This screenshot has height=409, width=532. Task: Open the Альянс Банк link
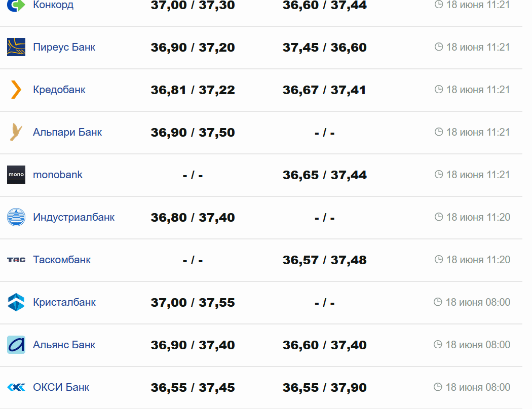pyautogui.click(x=64, y=345)
